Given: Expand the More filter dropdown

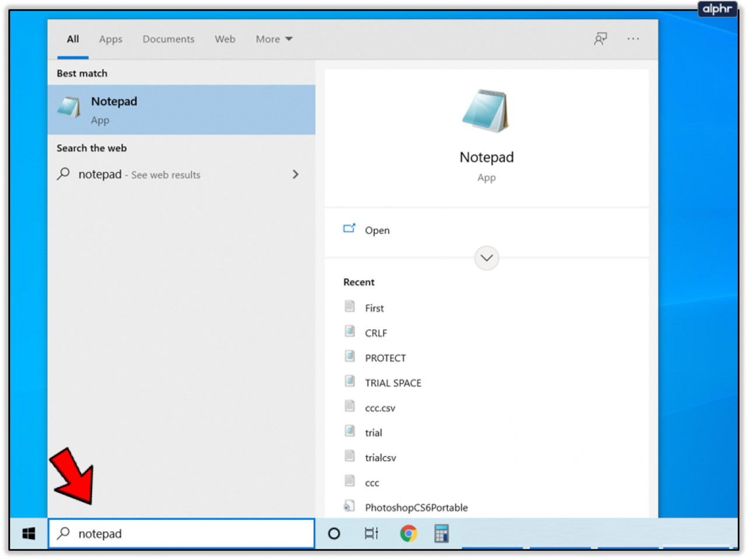Looking at the screenshot, I should point(274,38).
